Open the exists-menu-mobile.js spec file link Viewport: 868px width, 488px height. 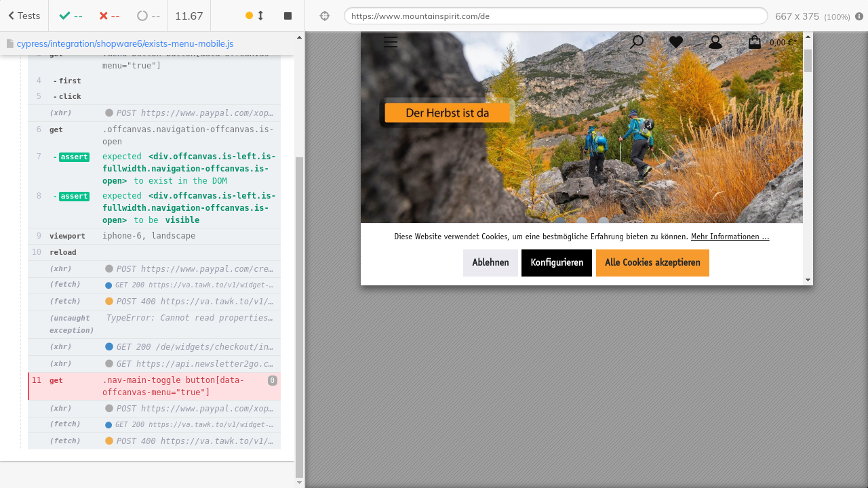point(125,43)
